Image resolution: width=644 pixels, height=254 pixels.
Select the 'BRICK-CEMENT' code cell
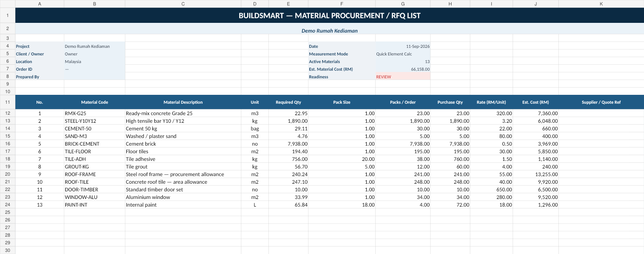(x=95, y=144)
